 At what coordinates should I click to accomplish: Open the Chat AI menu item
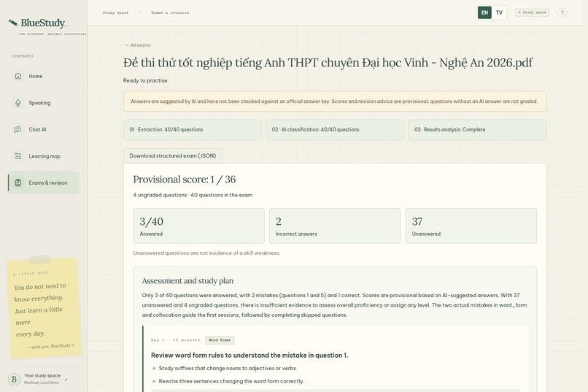(x=44, y=129)
